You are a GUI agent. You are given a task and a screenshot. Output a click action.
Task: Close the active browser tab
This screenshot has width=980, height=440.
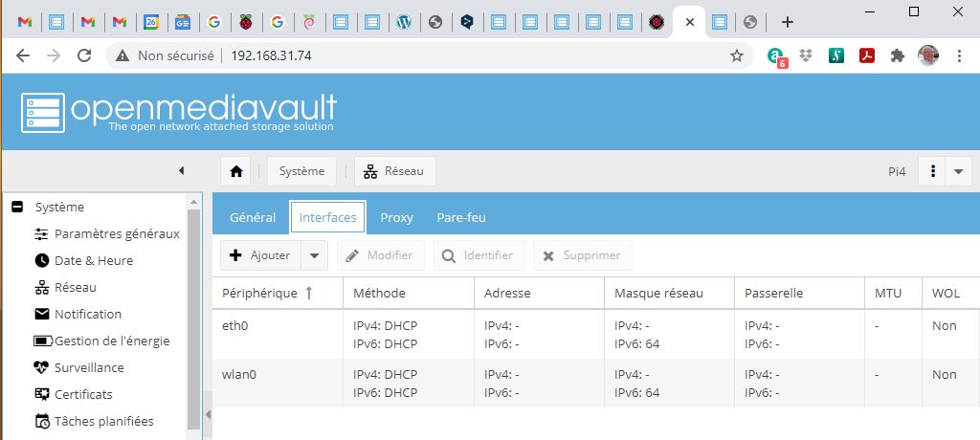(x=689, y=23)
